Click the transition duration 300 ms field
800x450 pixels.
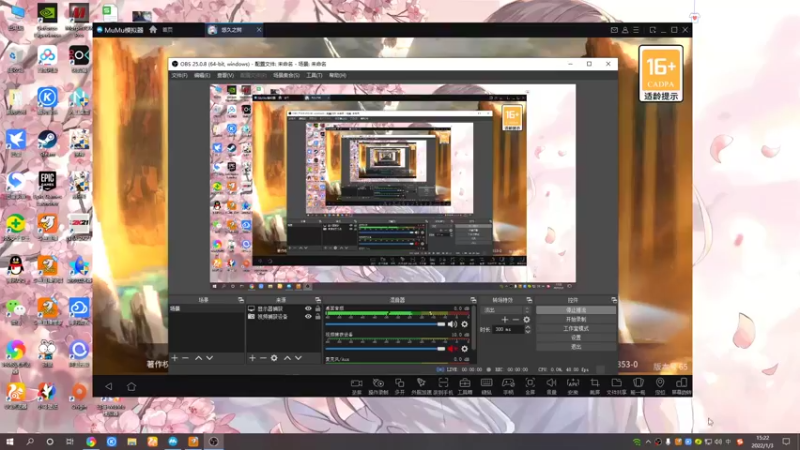[x=509, y=330]
